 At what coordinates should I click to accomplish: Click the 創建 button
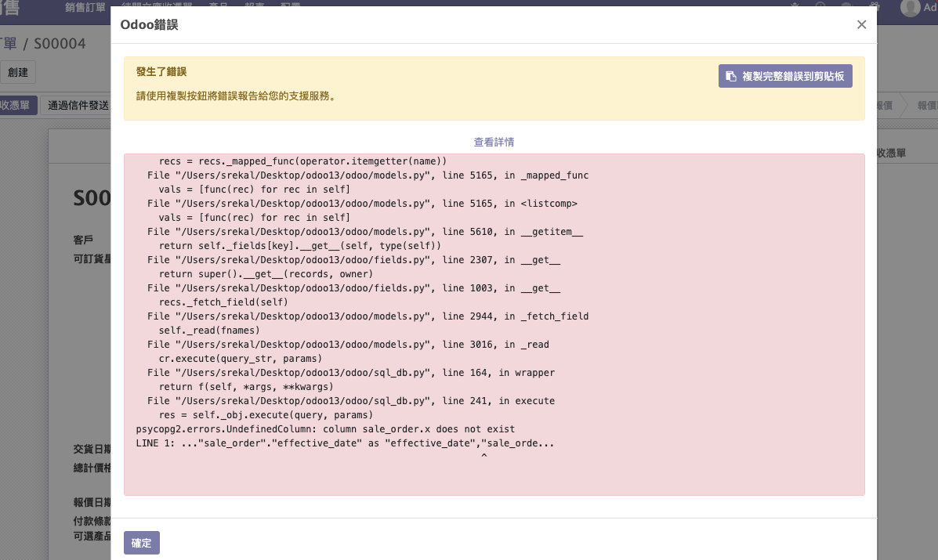[18, 71]
